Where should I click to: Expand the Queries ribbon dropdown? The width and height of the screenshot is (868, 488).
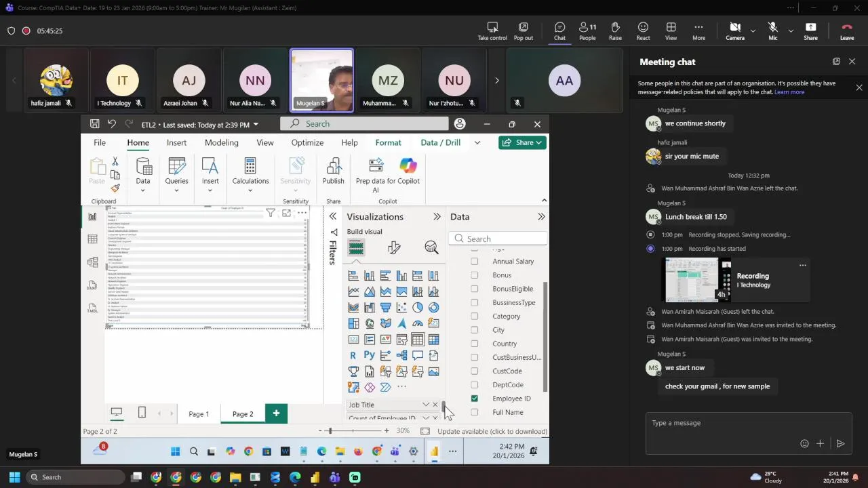[x=176, y=190]
